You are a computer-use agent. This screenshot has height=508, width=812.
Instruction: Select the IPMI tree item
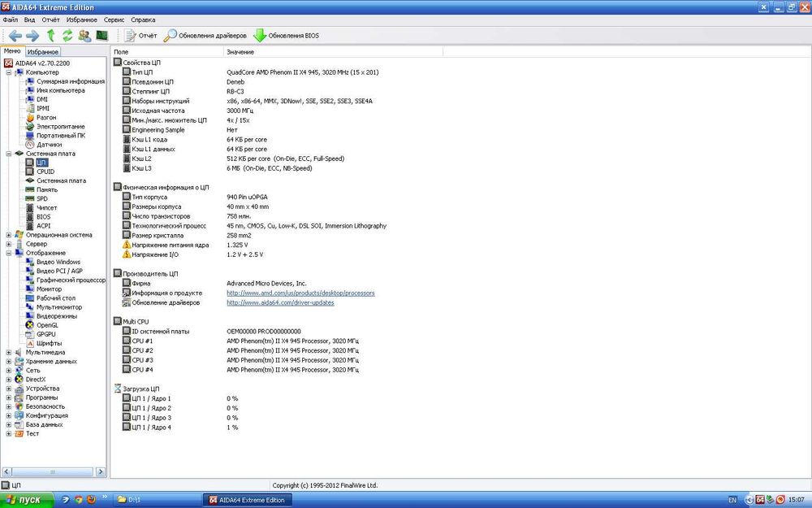pos(43,108)
